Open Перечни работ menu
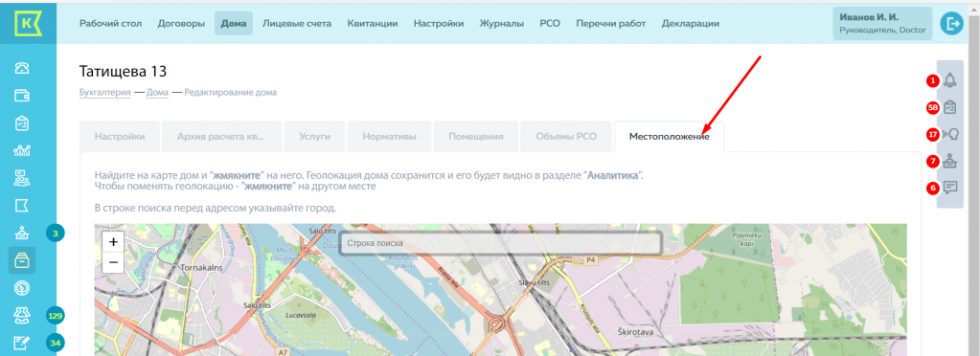This screenshot has height=356, width=980. [x=611, y=24]
